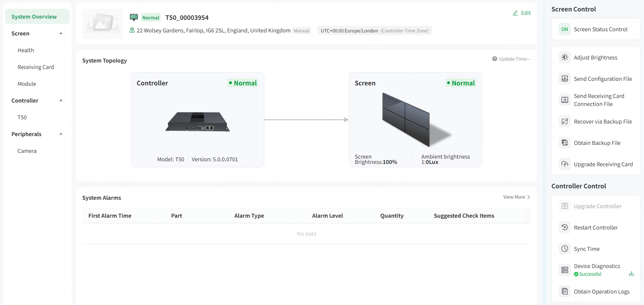Click the Obtain Operation Logs icon
Screen dimensions: 644x305
(565, 292)
